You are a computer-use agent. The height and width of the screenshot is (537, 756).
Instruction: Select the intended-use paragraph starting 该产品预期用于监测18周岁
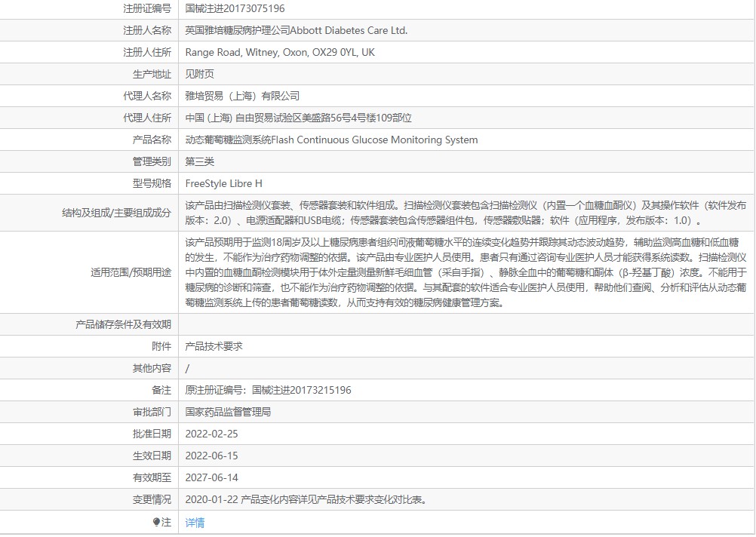[x=466, y=272]
